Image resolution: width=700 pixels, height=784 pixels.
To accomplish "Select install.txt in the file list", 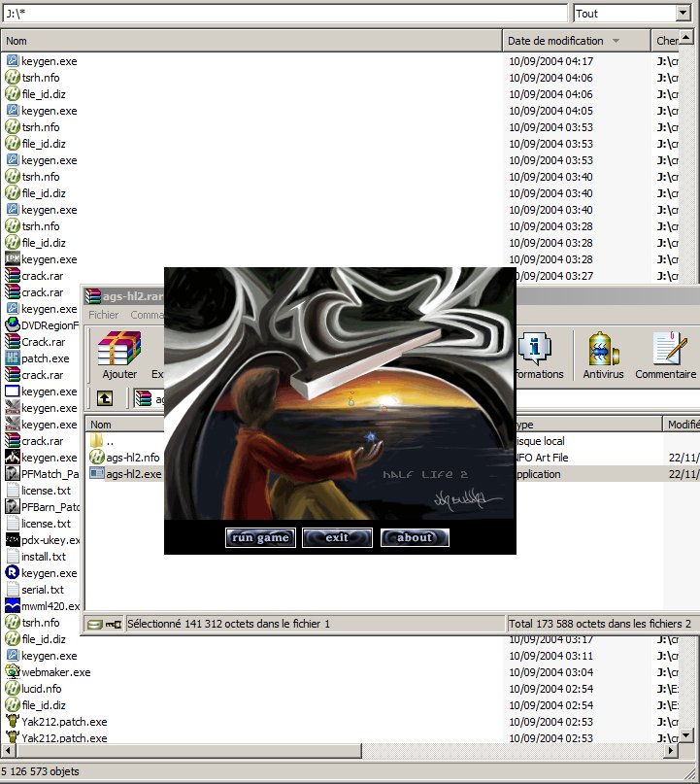I will click(36, 557).
